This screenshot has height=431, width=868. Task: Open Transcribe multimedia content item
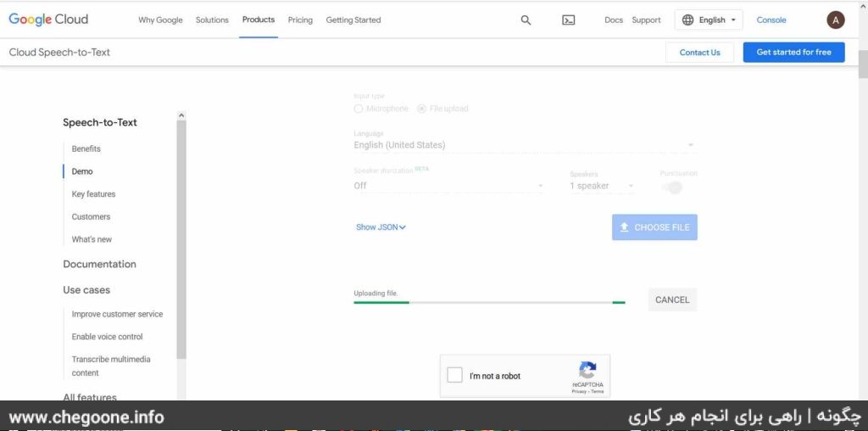[x=111, y=367]
